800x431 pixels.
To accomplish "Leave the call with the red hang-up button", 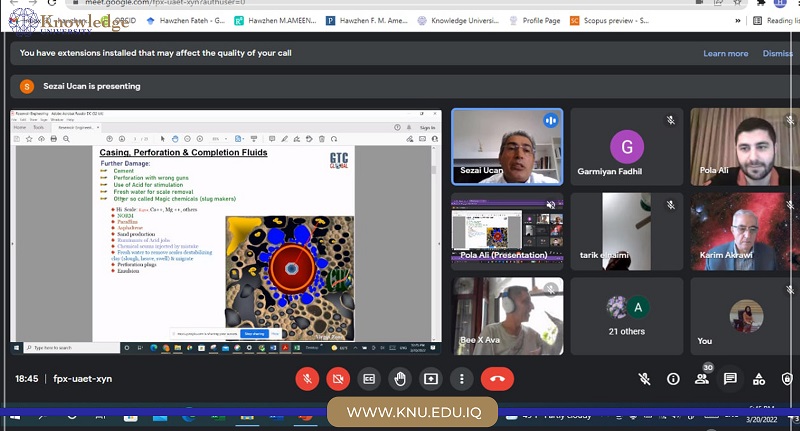I will pyautogui.click(x=497, y=379).
